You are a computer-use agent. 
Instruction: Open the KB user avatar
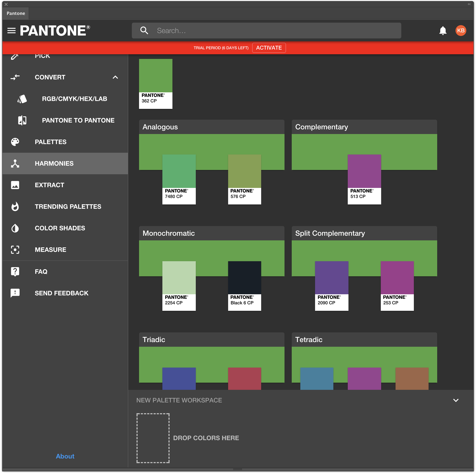pos(461,31)
